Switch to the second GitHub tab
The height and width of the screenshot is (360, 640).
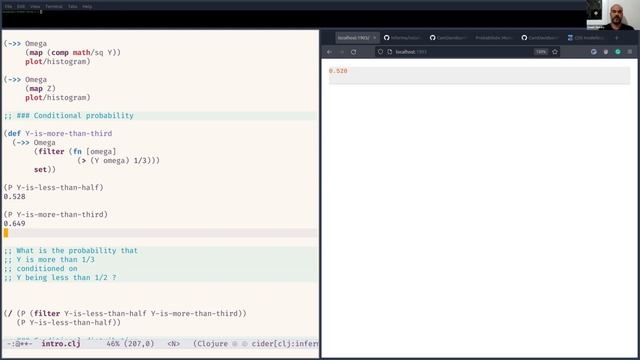coord(448,38)
